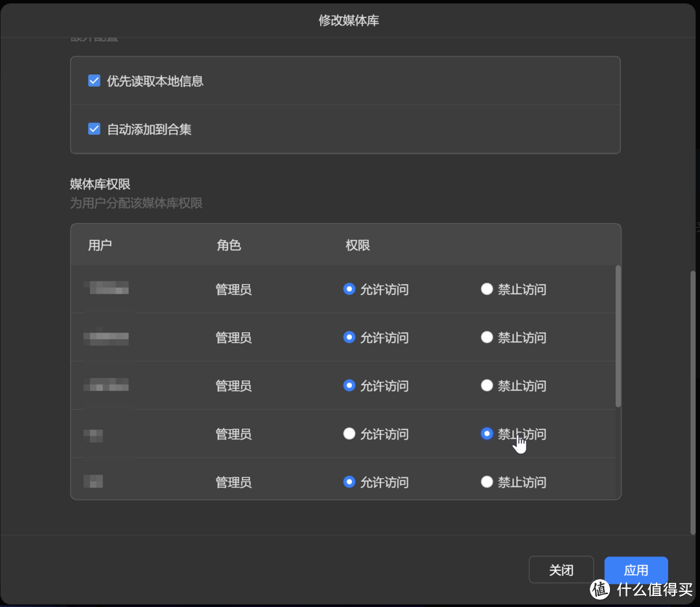The height and width of the screenshot is (607, 700).
Task: Select 禁止访问 for the first user row
Action: pyautogui.click(x=487, y=289)
